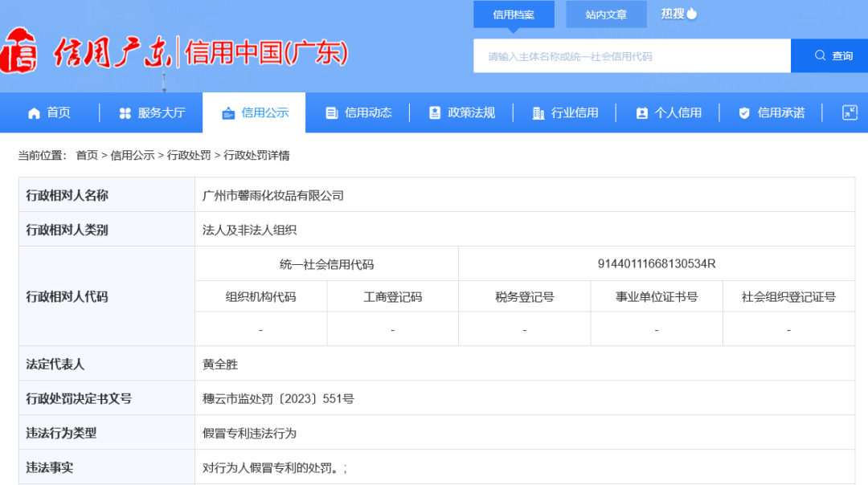Click the shield icon beside 信用承诺
The image size is (868, 485).
click(744, 112)
